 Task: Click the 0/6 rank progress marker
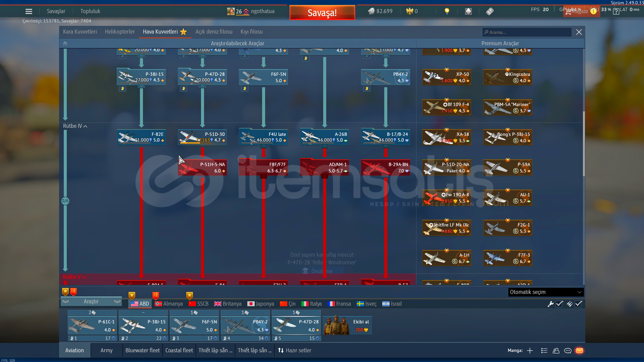65,201
